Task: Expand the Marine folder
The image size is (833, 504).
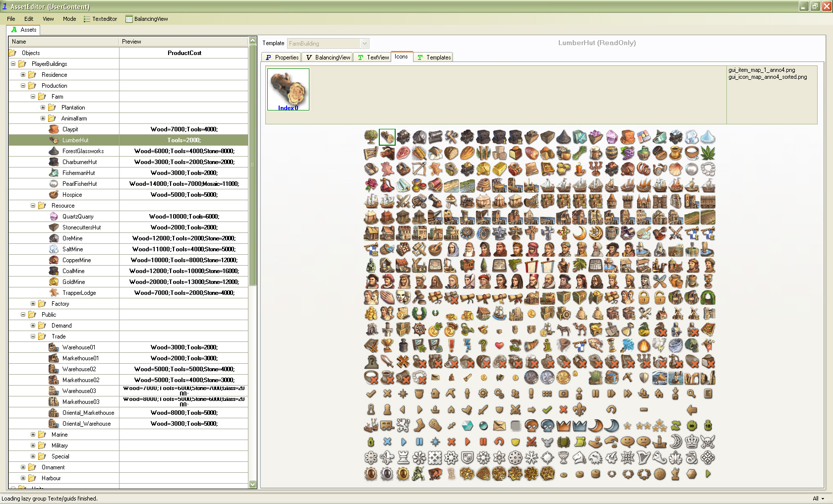Action: [33, 435]
